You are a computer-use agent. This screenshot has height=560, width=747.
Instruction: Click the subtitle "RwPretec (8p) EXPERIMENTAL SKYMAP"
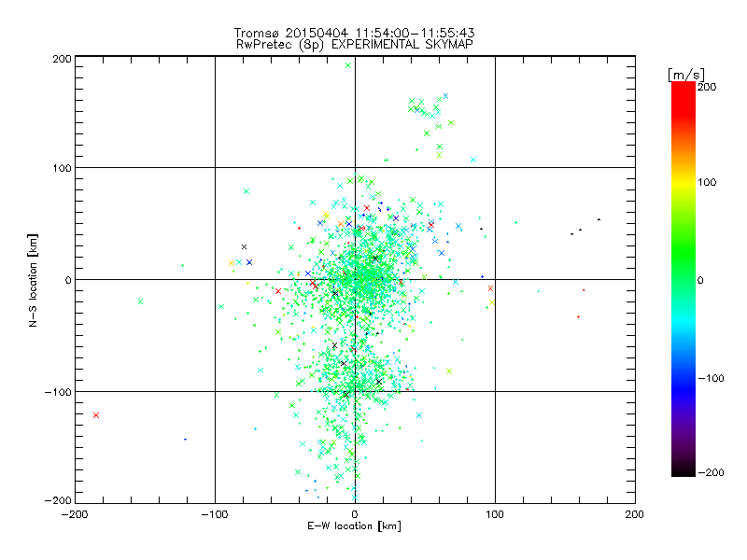pos(355,45)
